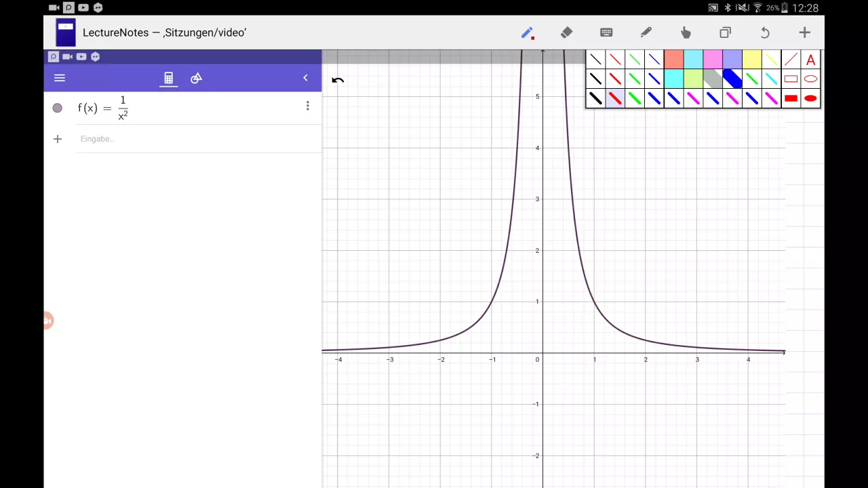Open the three-dot menu for f(x)
The height and width of the screenshot is (488, 868).
click(x=307, y=106)
